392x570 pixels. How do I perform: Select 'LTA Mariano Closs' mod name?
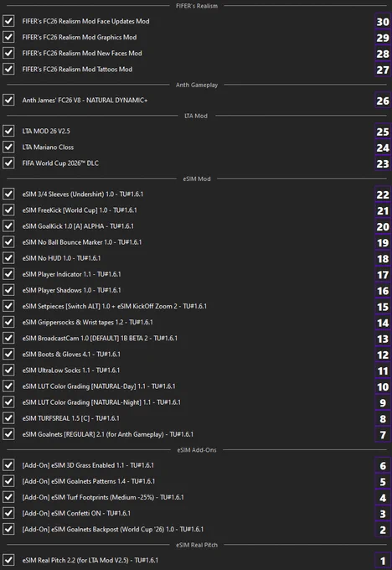pyautogui.click(x=48, y=147)
